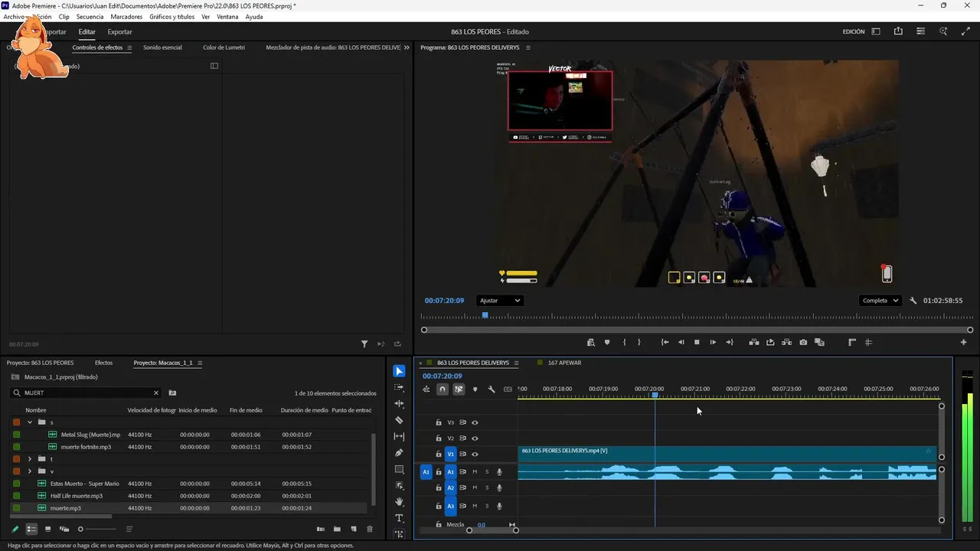Select the Type tool
This screenshot has width=980, height=551.
[x=399, y=518]
